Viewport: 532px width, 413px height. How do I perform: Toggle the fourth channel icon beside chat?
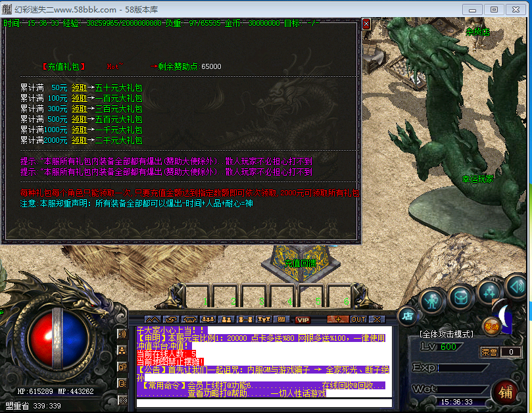(x=122, y=383)
